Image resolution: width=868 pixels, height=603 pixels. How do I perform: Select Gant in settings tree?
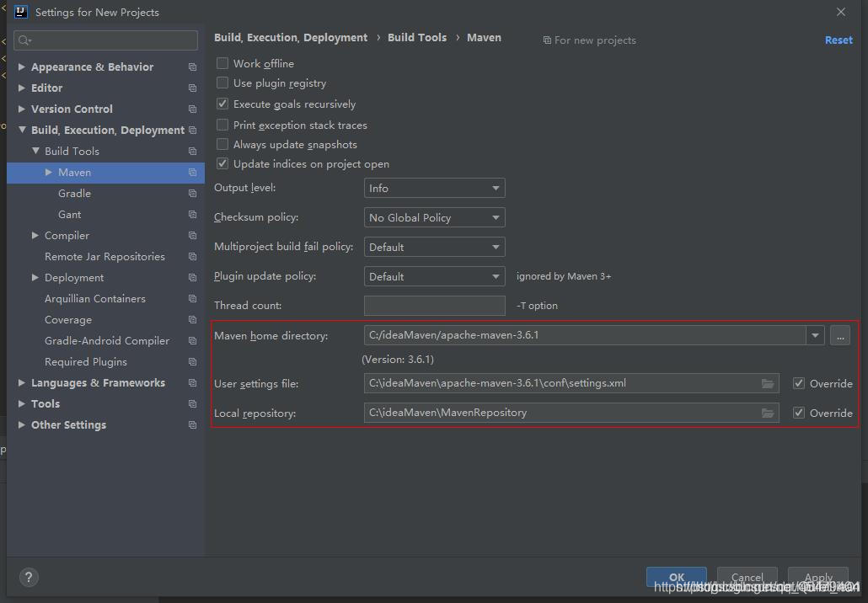(x=70, y=214)
